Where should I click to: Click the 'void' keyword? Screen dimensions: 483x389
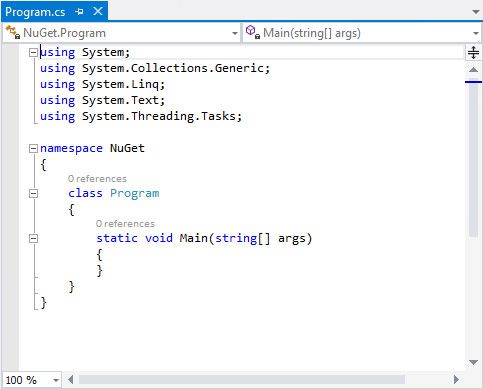[159, 238]
